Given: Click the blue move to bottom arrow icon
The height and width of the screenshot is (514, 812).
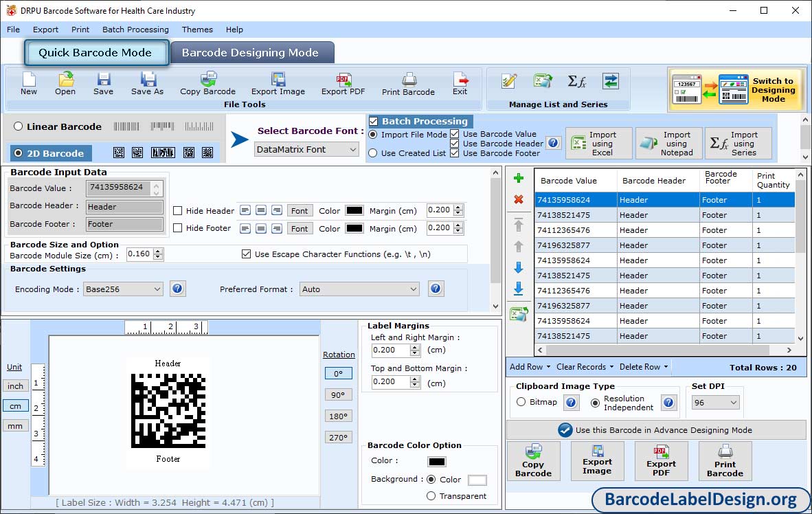Looking at the screenshot, I should click(x=519, y=289).
